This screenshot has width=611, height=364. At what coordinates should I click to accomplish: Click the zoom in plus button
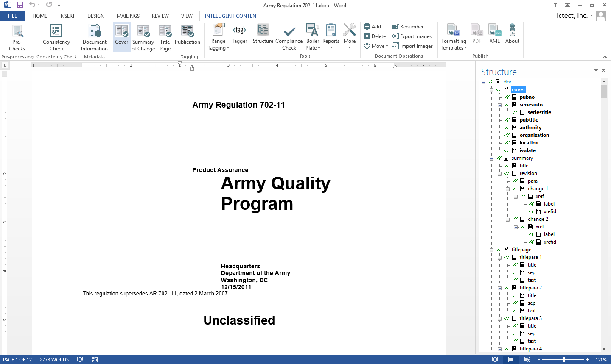[588, 359]
